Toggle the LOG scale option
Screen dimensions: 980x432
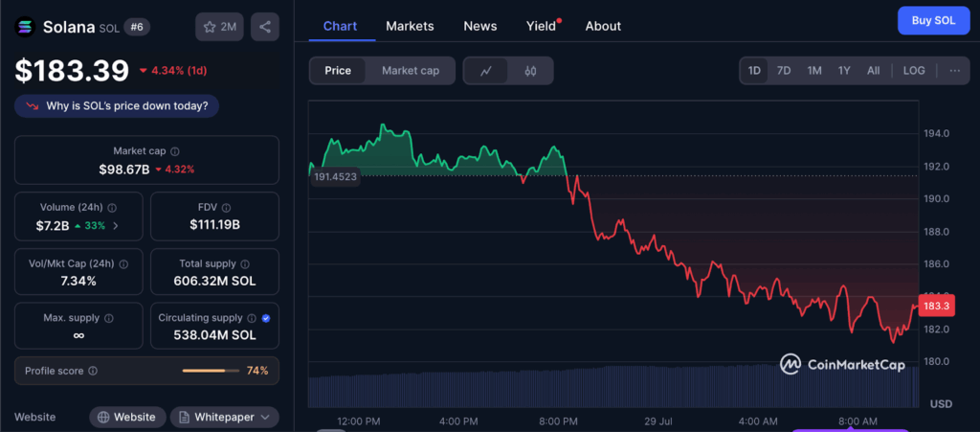coord(914,71)
